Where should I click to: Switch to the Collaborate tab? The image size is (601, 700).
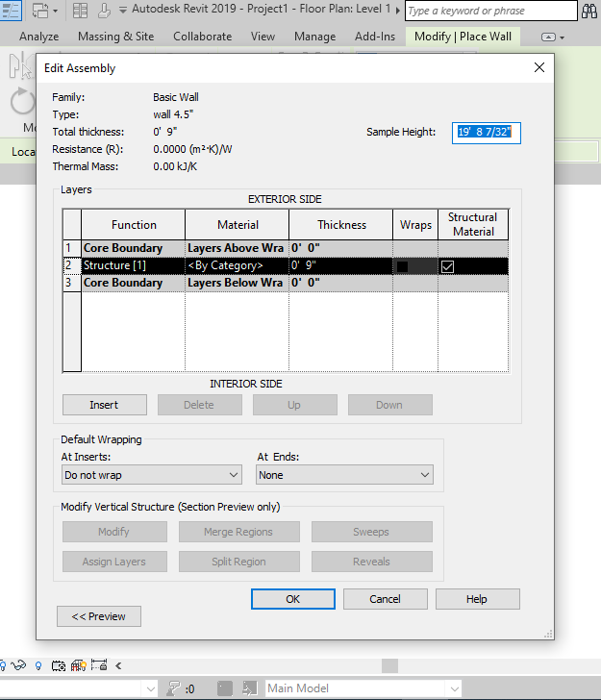pos(202,37)
